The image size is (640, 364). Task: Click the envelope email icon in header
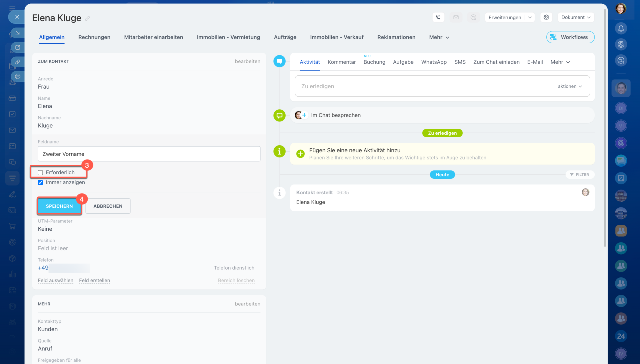456,17
